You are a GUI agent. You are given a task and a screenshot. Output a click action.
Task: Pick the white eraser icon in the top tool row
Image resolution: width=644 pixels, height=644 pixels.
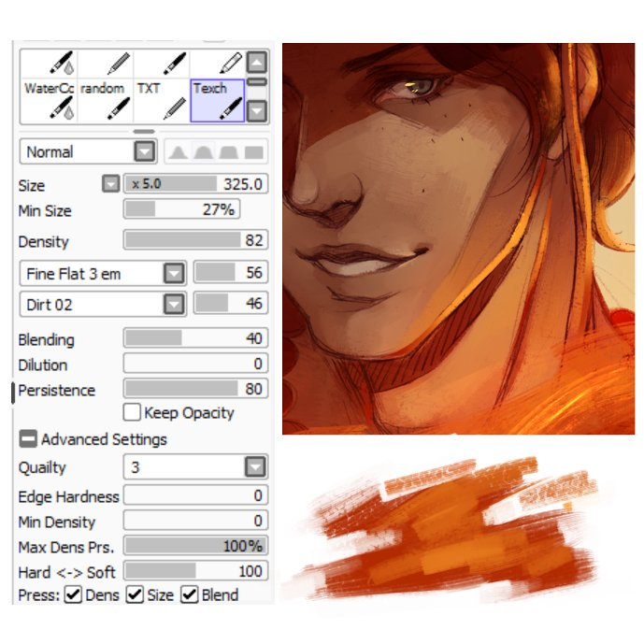point(231,63)
